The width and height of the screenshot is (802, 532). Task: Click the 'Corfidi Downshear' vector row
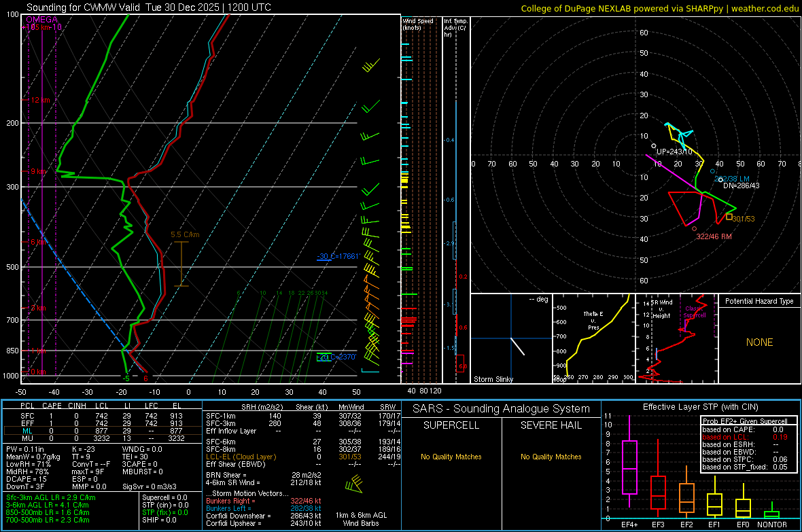pyautogui.click(x=264, y=516)
